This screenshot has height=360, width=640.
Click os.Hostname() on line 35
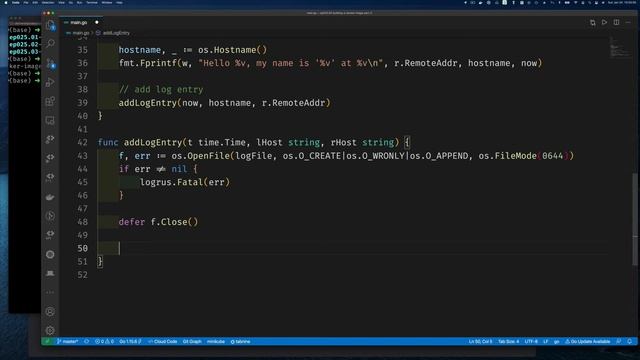pos(232,50)
